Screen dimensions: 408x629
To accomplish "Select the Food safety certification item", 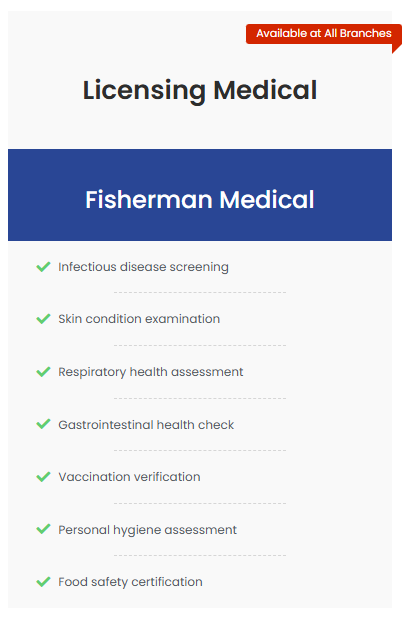I will click(130, 582).
